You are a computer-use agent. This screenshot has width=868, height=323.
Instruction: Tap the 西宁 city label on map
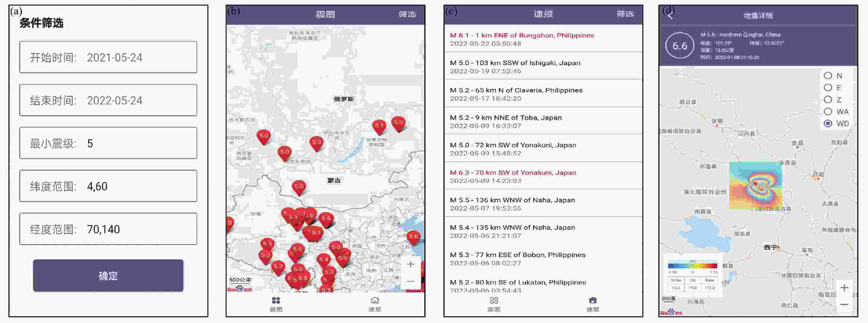pyautogui.click(x=770, y=247)
